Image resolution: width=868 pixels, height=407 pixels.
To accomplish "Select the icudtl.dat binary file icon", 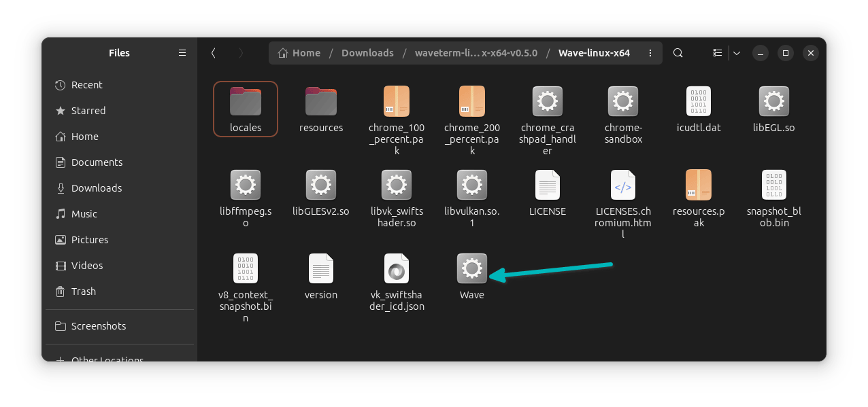I will coord(698,101).
